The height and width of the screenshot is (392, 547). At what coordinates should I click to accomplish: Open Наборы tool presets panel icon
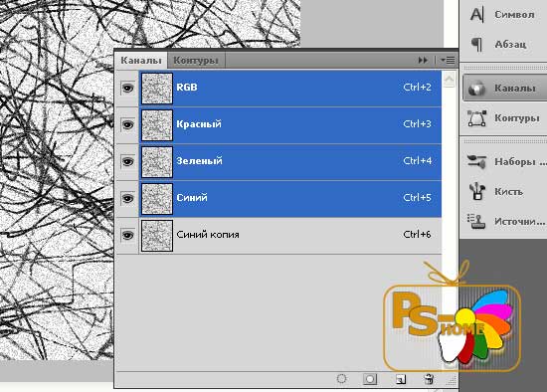pos(476,162)
